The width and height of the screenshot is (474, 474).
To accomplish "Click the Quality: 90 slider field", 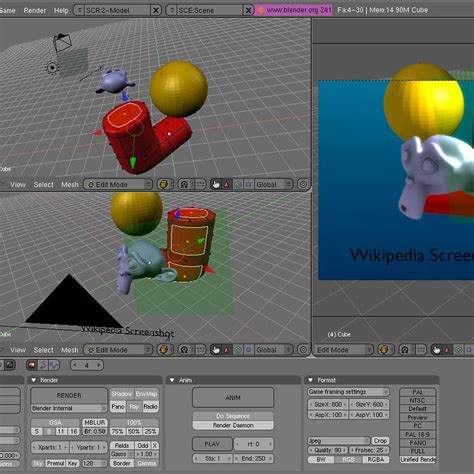I will point(328,450).
